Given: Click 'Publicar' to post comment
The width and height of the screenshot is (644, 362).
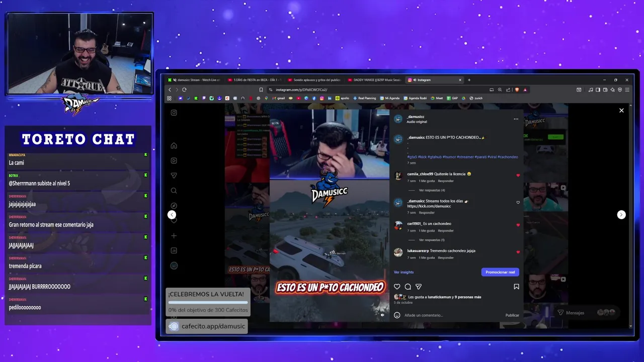Looking at the screenshot, I should pyautogui.click(x=512, y=315).
